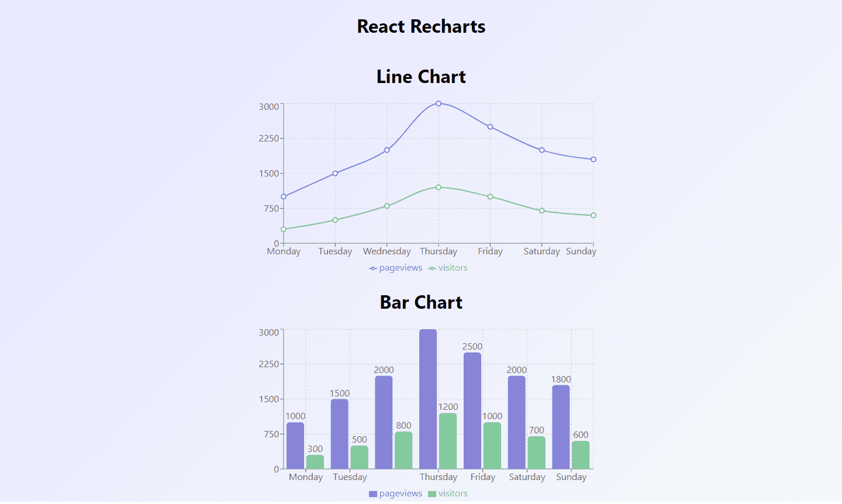Viewport: 842px width, 504px height.
Task: Click the visitors legend text in Line Chart
Action: (453, 268)
